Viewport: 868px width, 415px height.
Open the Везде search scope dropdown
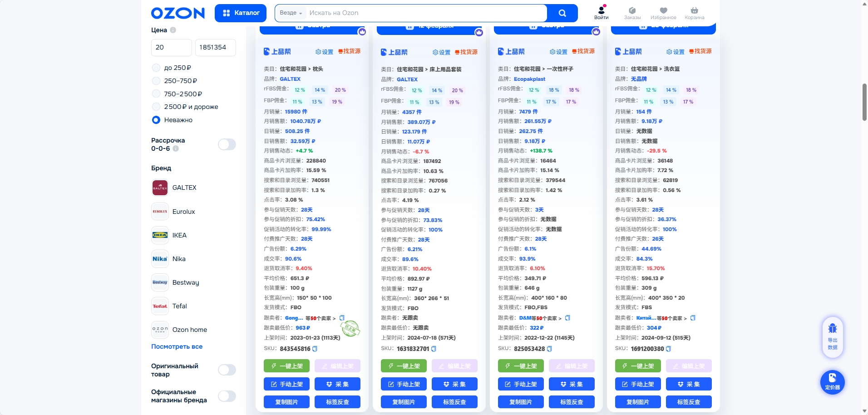click(291, 13)
